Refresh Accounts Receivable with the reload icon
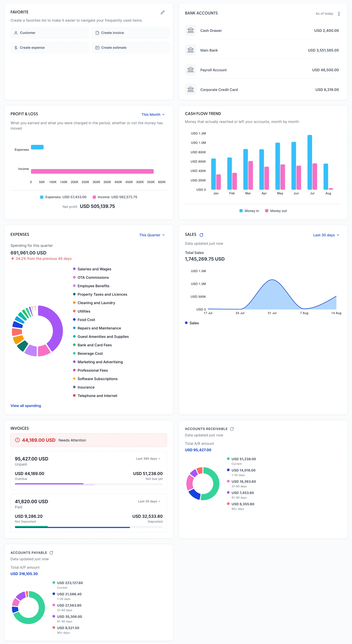352x644 pixels. pos(232,429)
